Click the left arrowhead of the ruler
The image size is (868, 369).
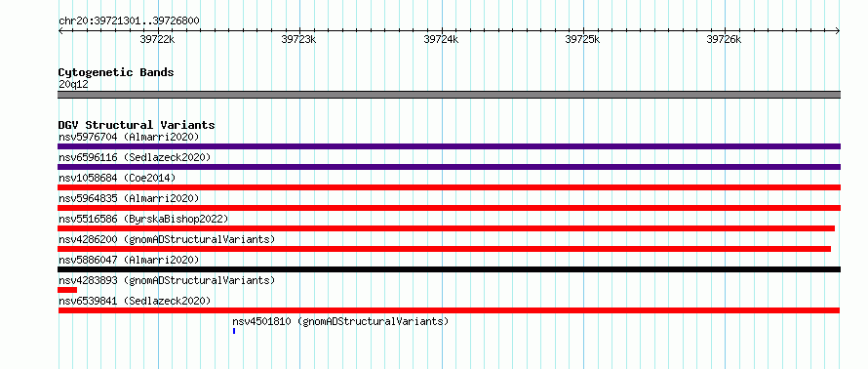click(60, 31)
